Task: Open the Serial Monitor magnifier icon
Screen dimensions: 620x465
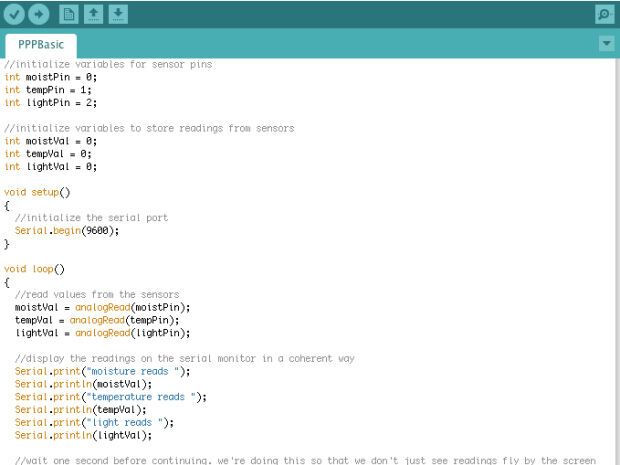Action: click(605, 14)
